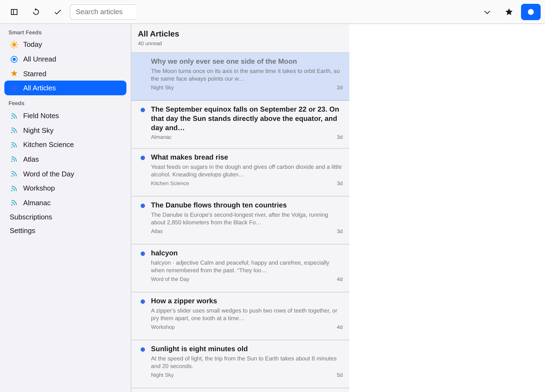Click unread dot on bread rise article
Screen dimensions: 545x392
[x=143, y=158]
